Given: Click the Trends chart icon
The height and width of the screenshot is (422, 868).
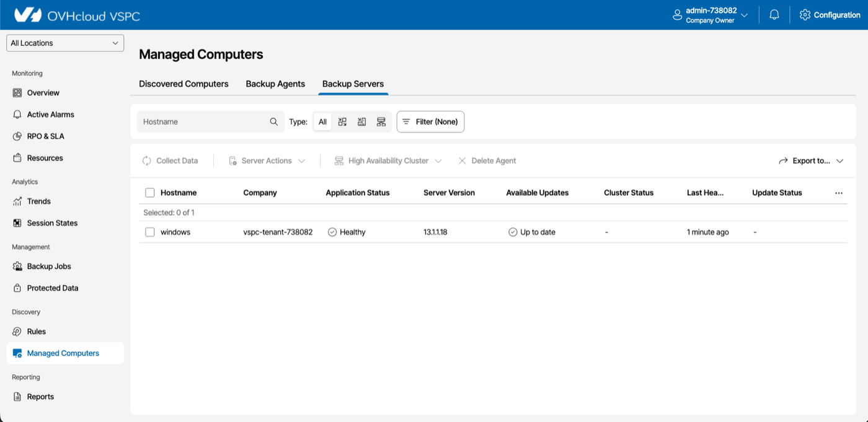Looking at the screenshot, I should click(17, 201).
